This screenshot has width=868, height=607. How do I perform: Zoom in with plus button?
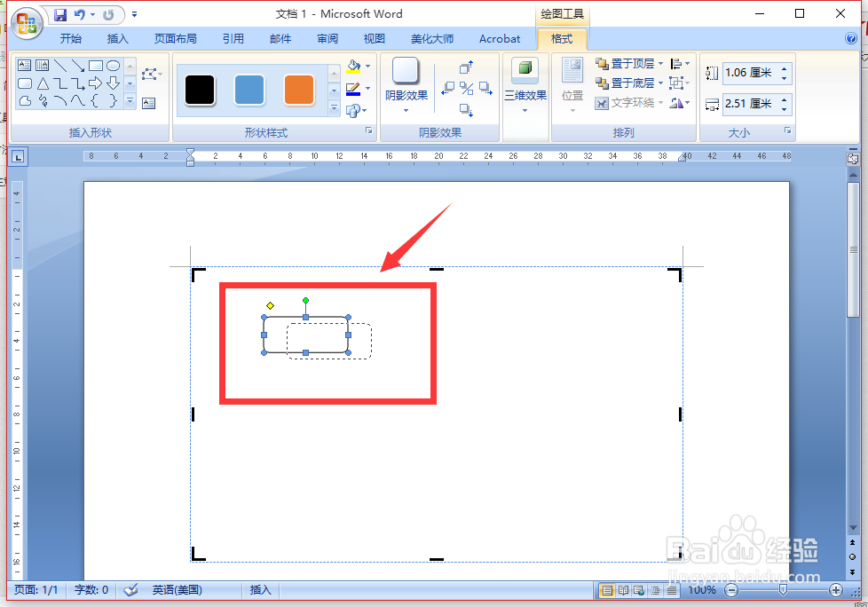(x=836, y=590)
